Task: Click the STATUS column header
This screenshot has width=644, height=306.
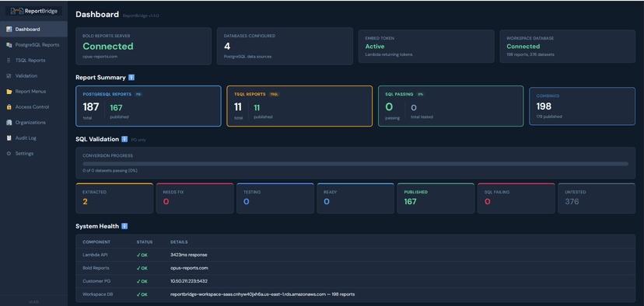Action: [145, 242]
